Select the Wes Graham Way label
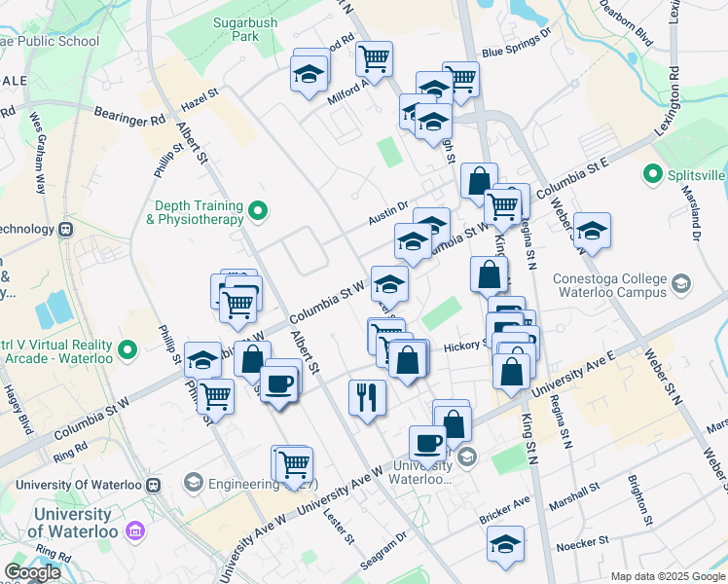 click(38, 153)
